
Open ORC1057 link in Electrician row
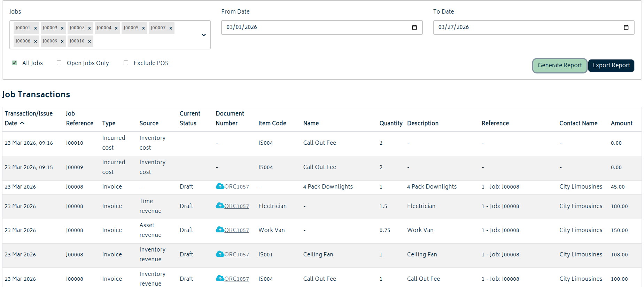(236, 206)
